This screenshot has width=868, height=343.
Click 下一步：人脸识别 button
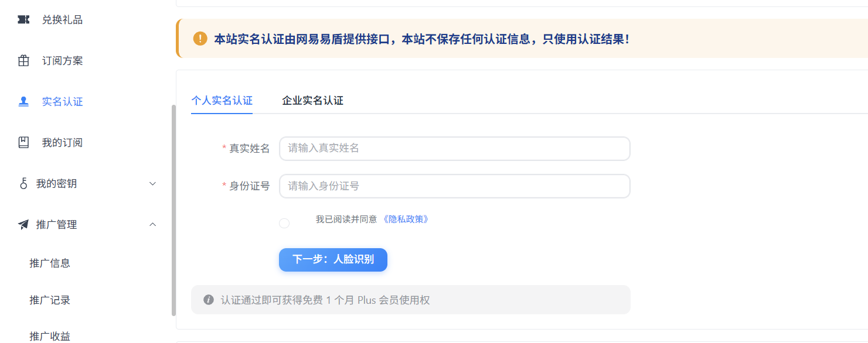[x=333, y=260]
